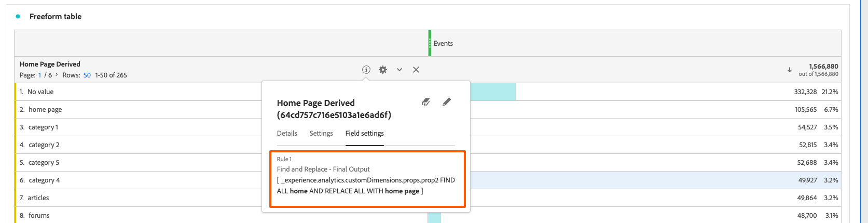Click the Freeform table title
The image size is (868, 223).
(x=56, y=17)
